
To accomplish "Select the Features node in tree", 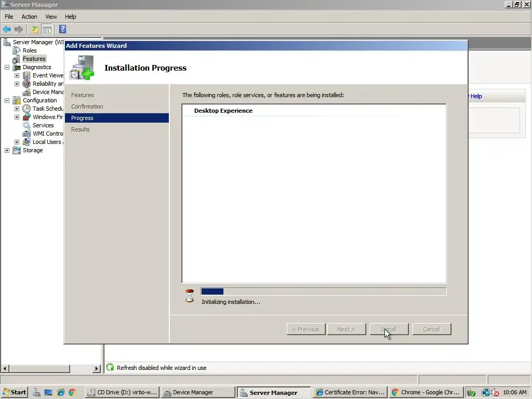I will click(34, 59).
